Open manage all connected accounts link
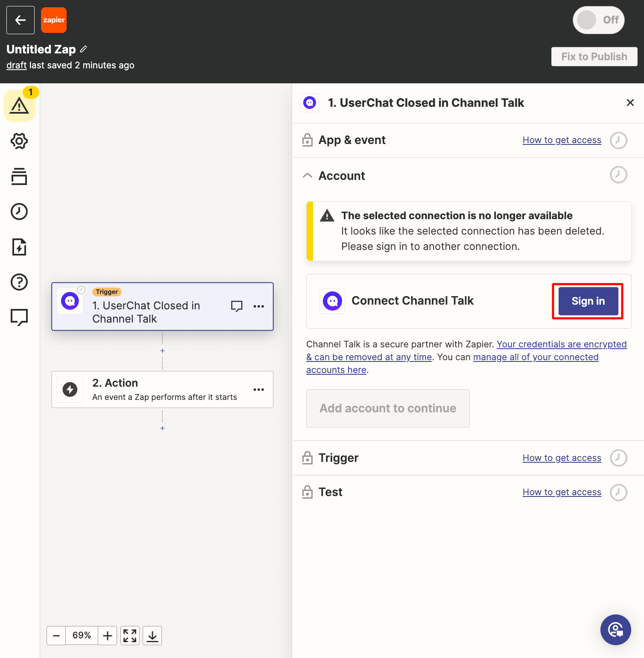 pyautogui.click(x=536, y=357)
